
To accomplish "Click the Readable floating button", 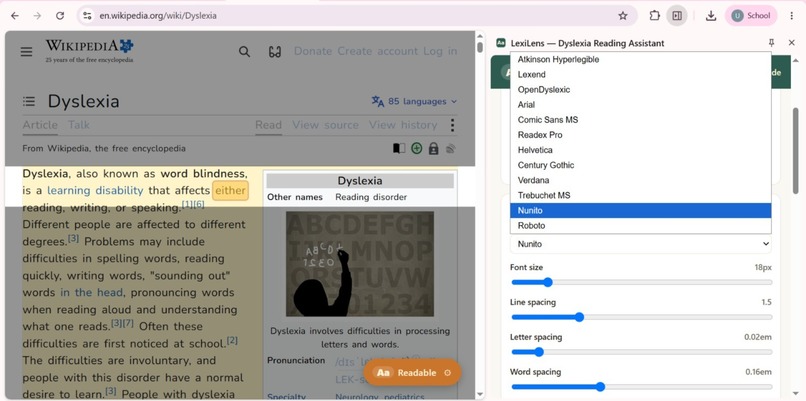I will [x=412, y=373].
